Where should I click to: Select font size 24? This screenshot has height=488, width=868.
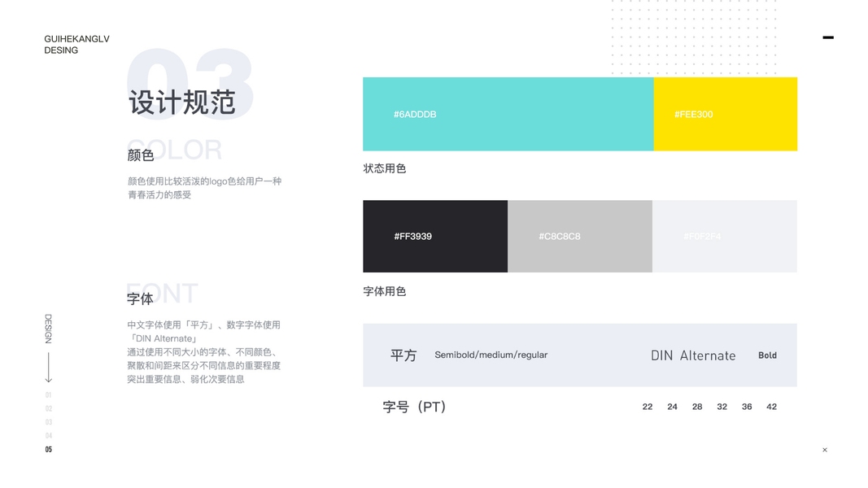[672, 407]
